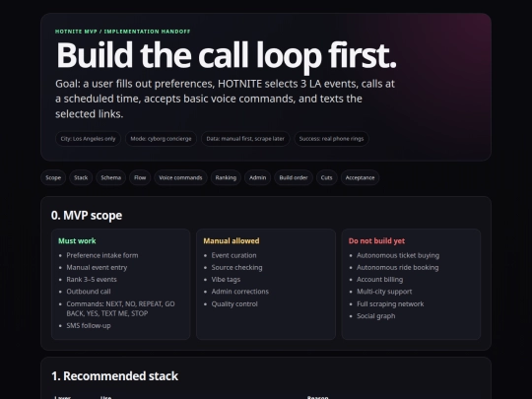Click 'Manual event entry' list item

[x=97, y=268]
